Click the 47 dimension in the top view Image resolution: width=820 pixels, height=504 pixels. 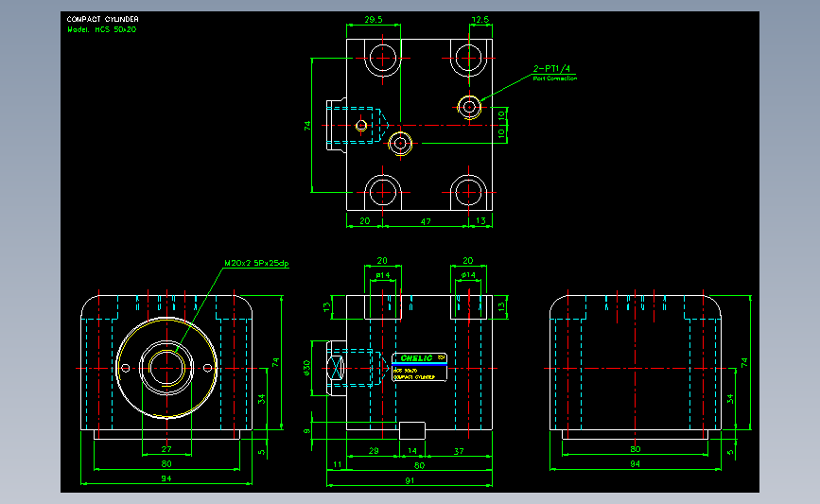coord(426,221)
